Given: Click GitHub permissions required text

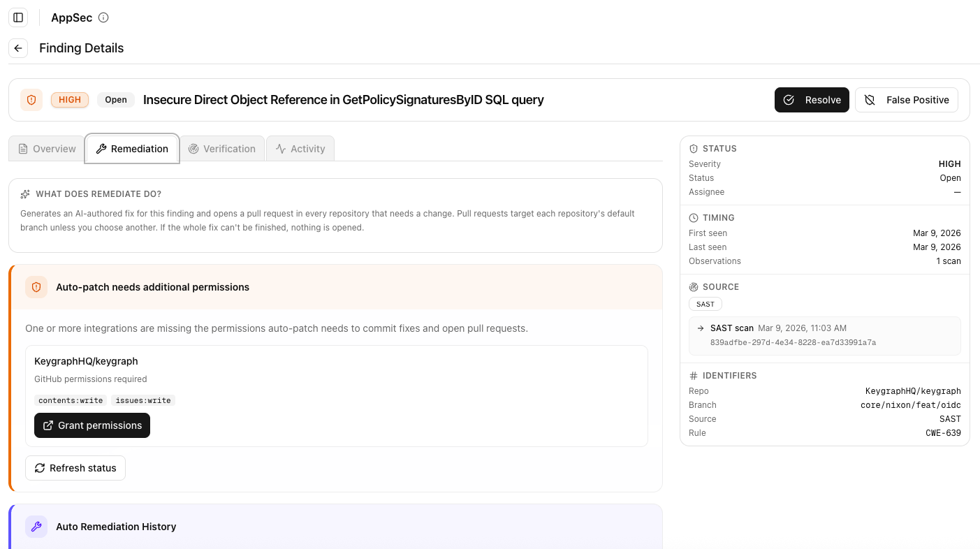Looking at the screenshot, I should pos(91,379).
